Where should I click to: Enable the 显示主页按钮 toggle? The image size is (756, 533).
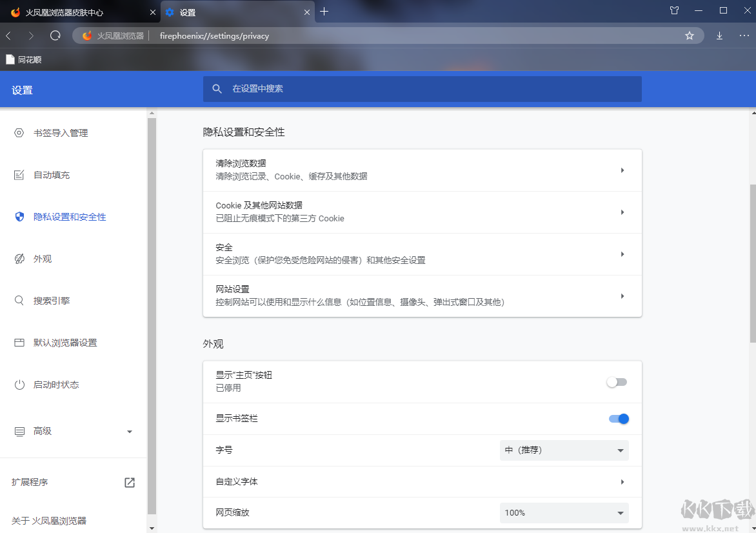tap(616, 382)
